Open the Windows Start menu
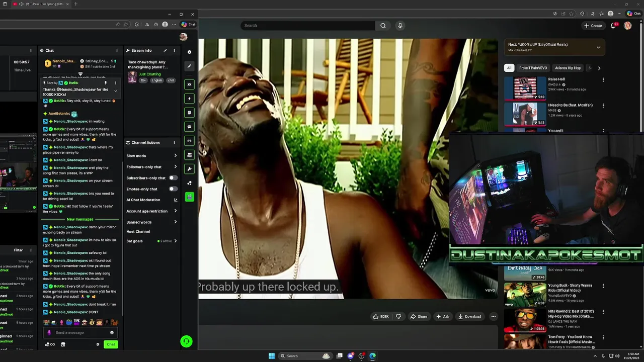The width and height of the screenshot is (644, 362). pyautogui.click(x=272, y=356)
